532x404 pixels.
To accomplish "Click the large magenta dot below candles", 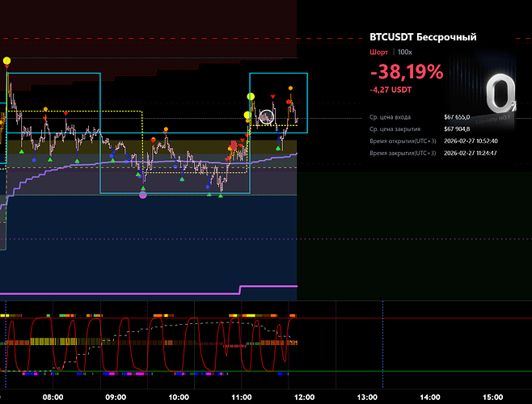I will tap(143, 195).
